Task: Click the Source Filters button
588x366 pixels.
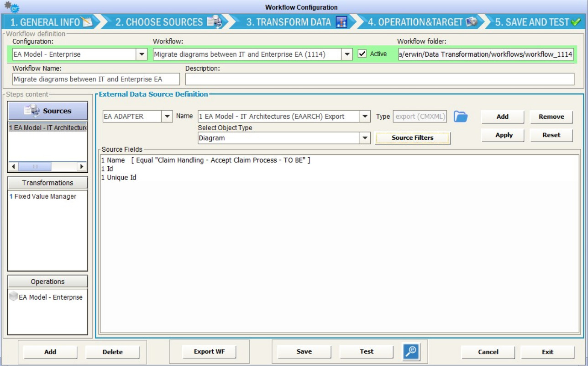Action: [413, 138]
